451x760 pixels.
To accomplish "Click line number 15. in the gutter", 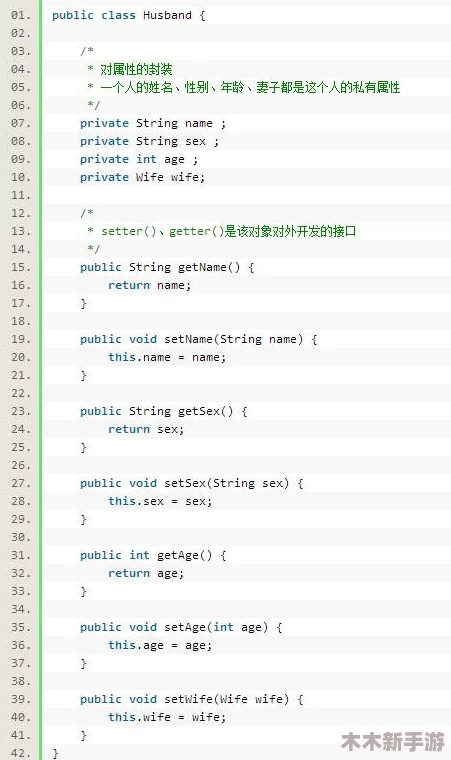I will pos(21,268).
